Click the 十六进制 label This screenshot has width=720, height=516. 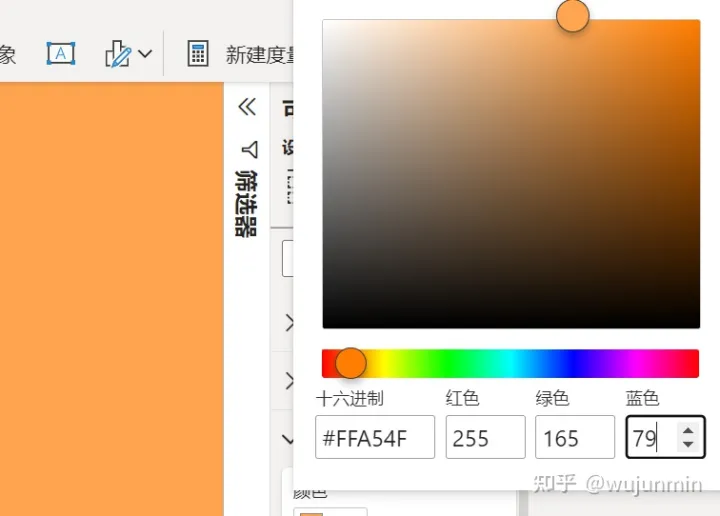click(349, 398)
